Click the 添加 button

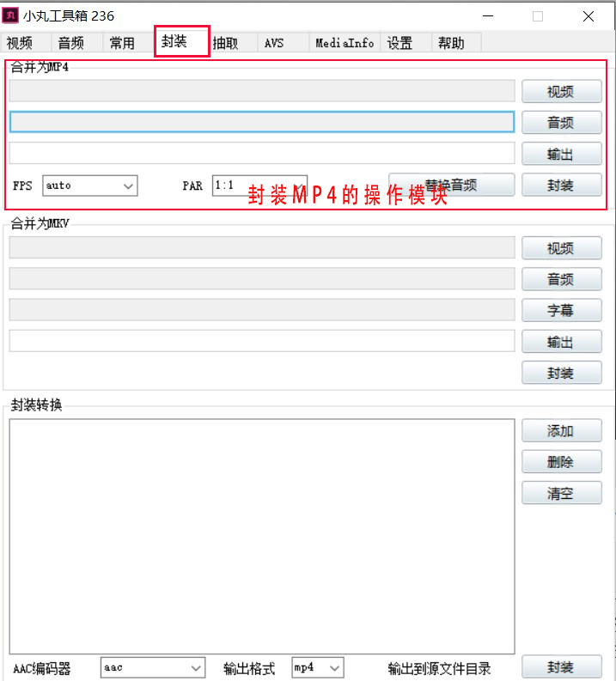pos(562,430)
